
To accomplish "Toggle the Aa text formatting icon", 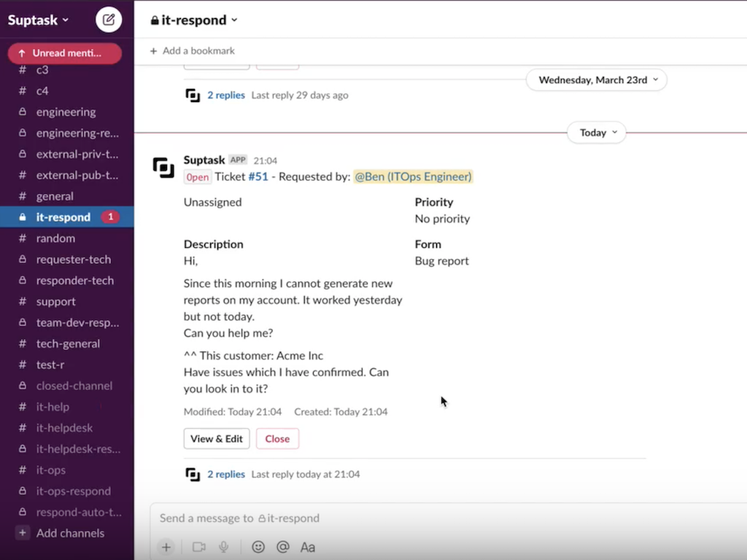I will pyautogui.click(x=308, y=547).
